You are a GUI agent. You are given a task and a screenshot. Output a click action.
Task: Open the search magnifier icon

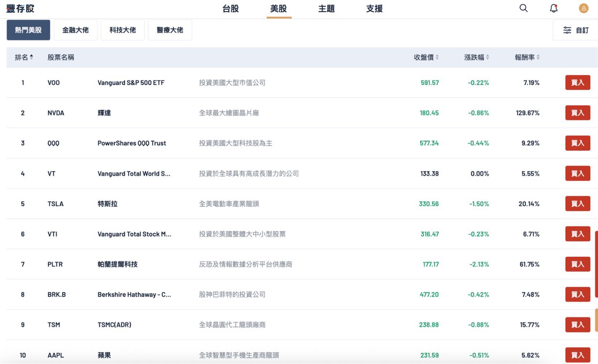[x=523, y=8]
